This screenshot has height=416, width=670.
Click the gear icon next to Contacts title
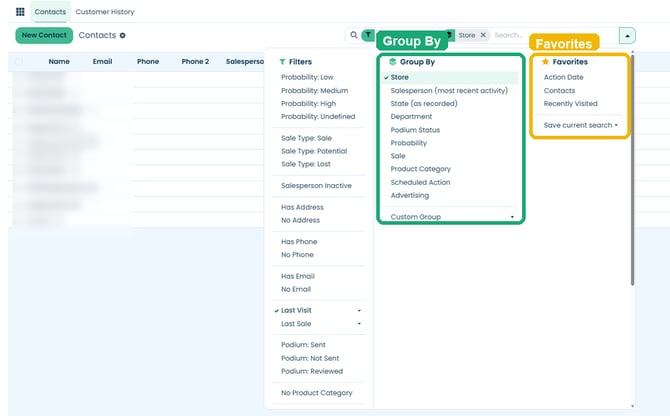123,35
